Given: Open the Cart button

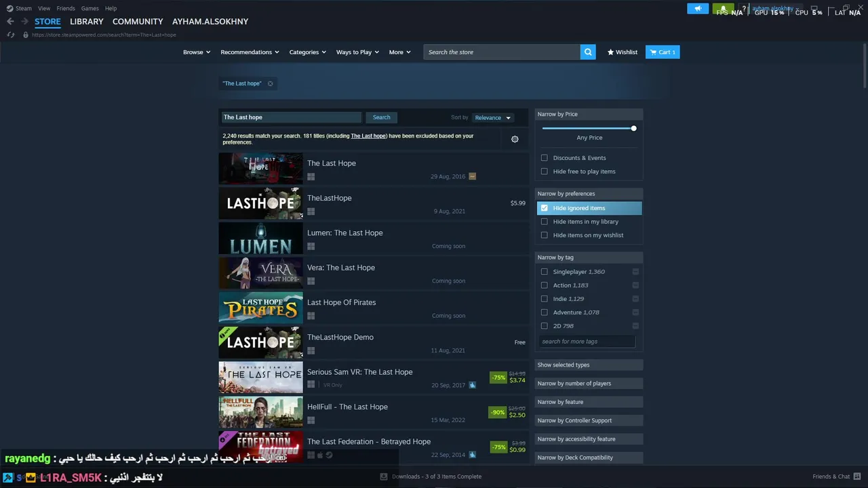Looking at the screenshot, I should tap(663, 52).
